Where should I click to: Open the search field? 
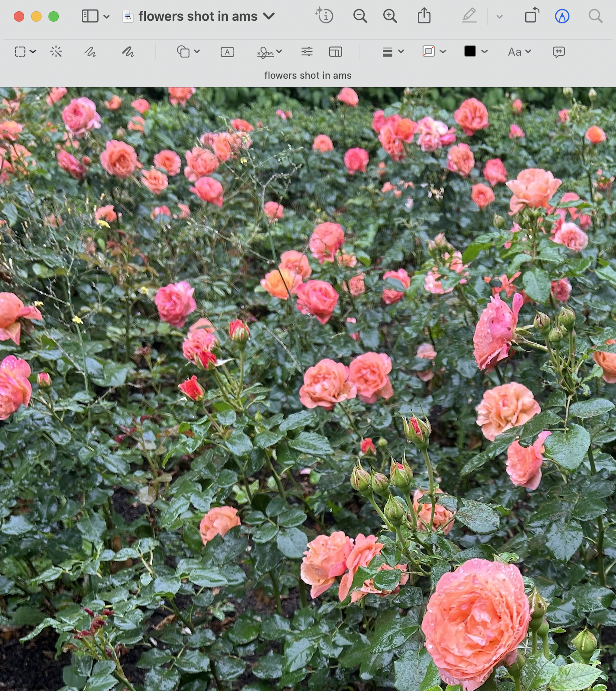click(596, 16)
